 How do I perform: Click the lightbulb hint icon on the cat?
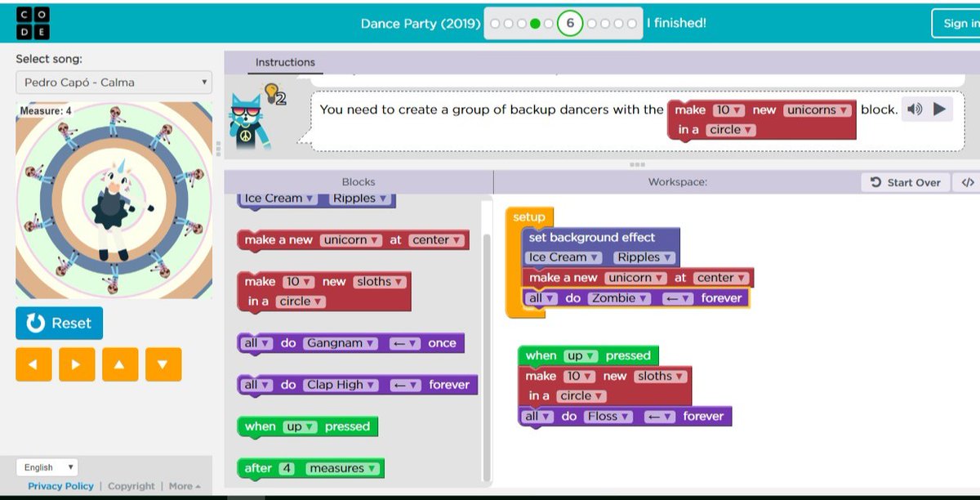point(270,93)
